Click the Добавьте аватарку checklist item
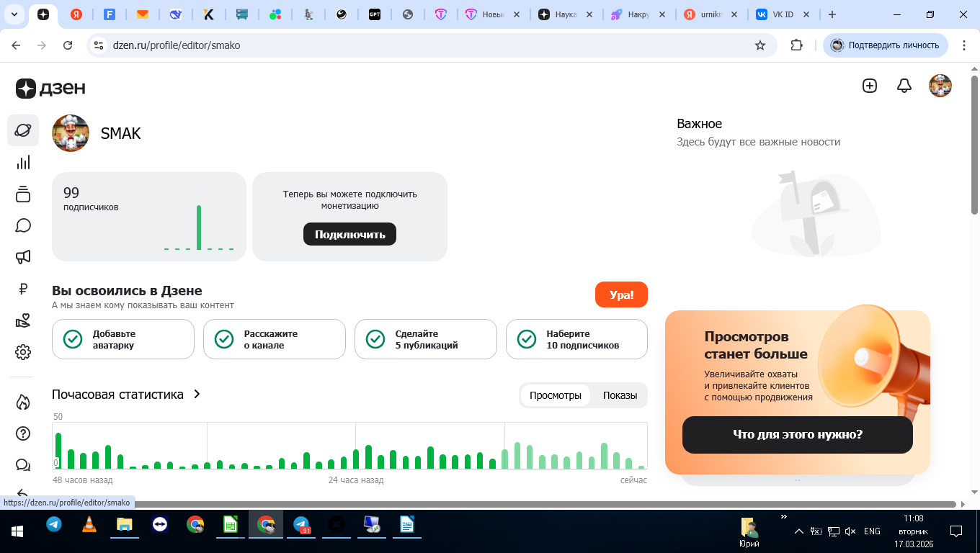 [x=123, y=339]
